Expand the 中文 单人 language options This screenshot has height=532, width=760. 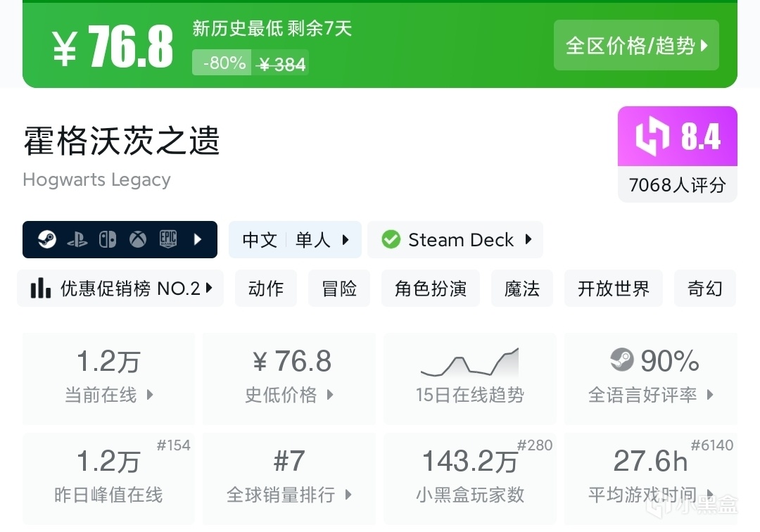(295, 240)
